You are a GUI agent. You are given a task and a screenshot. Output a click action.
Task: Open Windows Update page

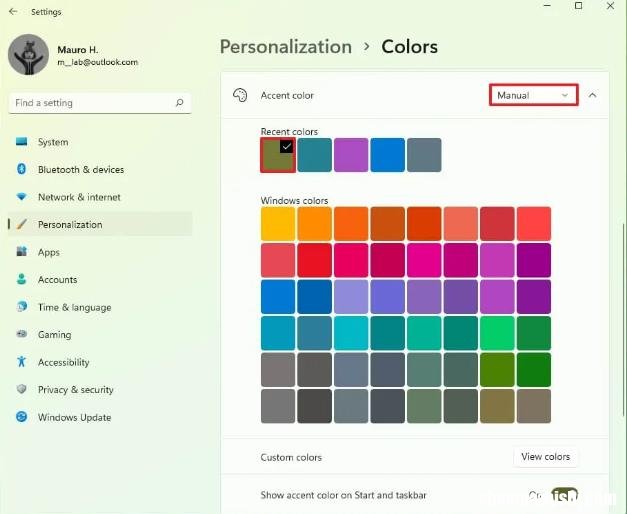(100, 417)
